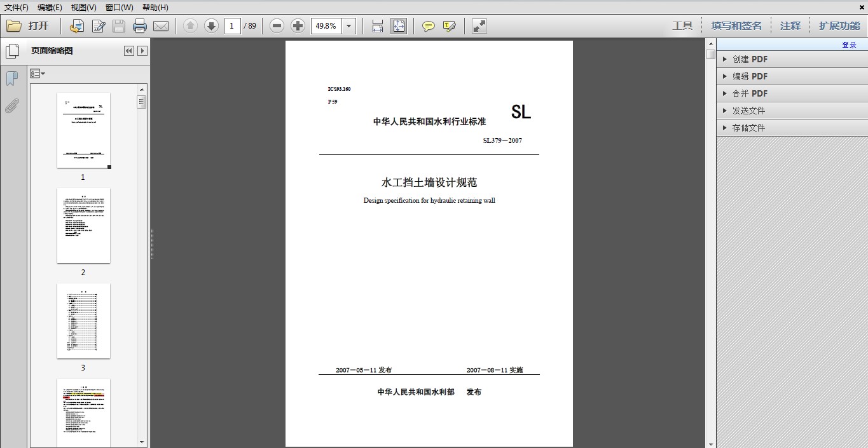Switch to the 扩展功能 pane tab
Viewport: 868px width, 448px height.
click(839, 26)
